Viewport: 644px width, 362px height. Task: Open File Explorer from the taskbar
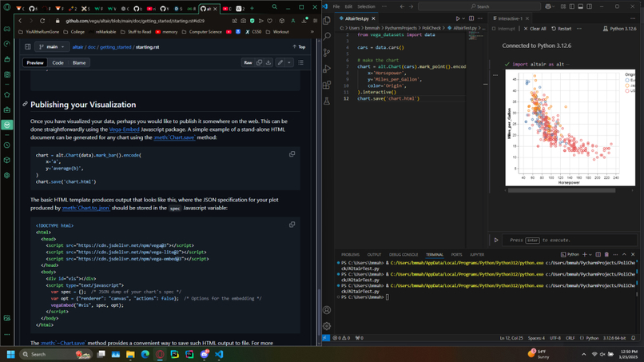[x=130, y=354]
